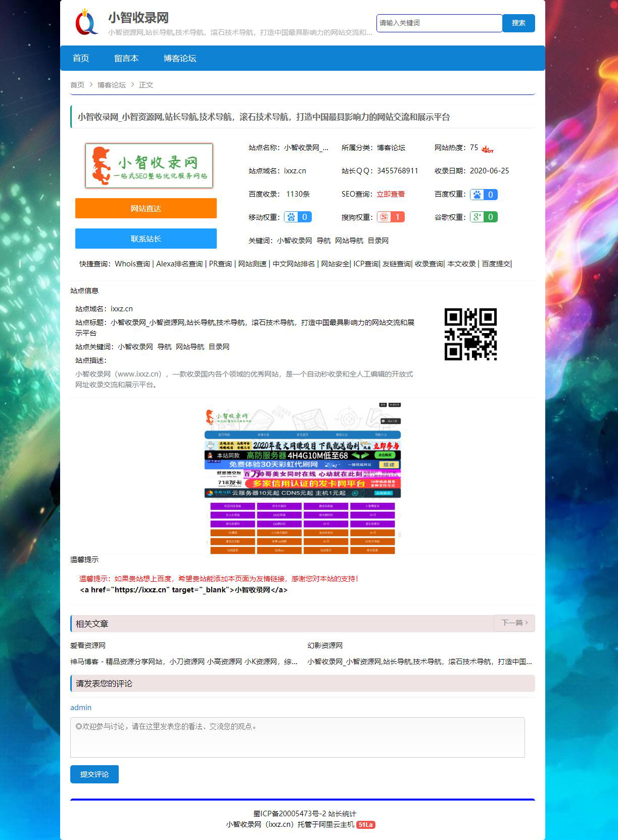Click the mobile weight paw badge
This screenshot has width=618, height=840.
click(x=298, y=217)
